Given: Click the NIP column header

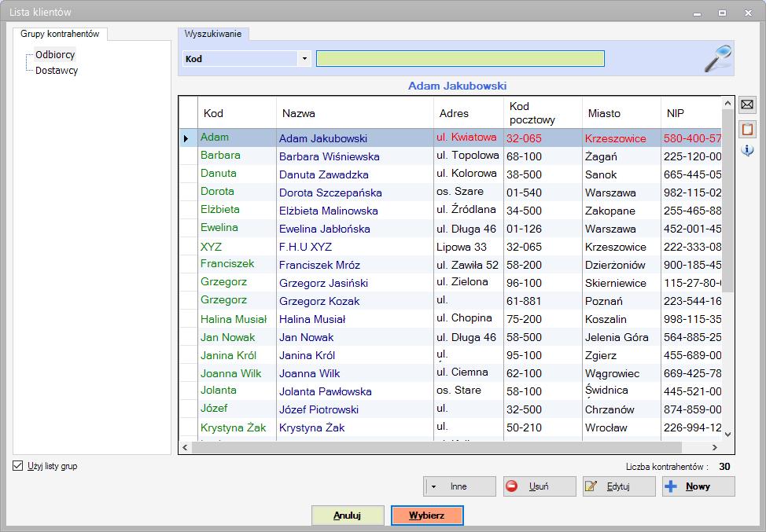Looking at the screenshot, I should click(691, 112).
